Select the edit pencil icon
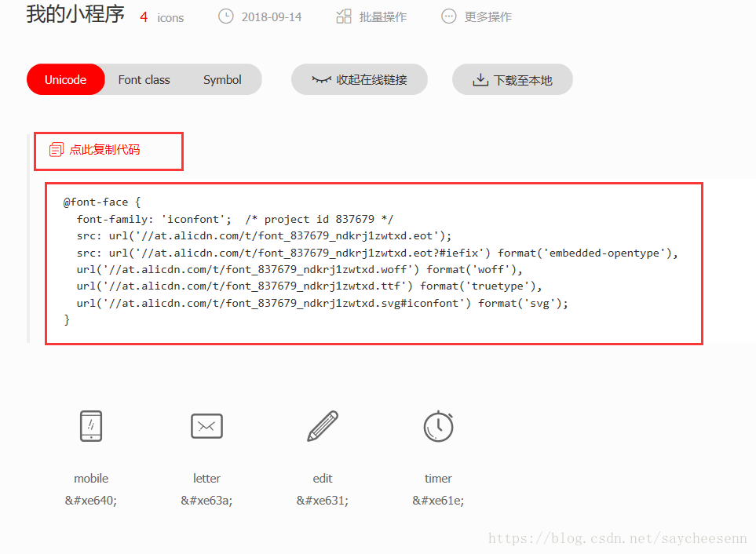The height and width of the screenshot is (554, 756). [x=323, y=426]
